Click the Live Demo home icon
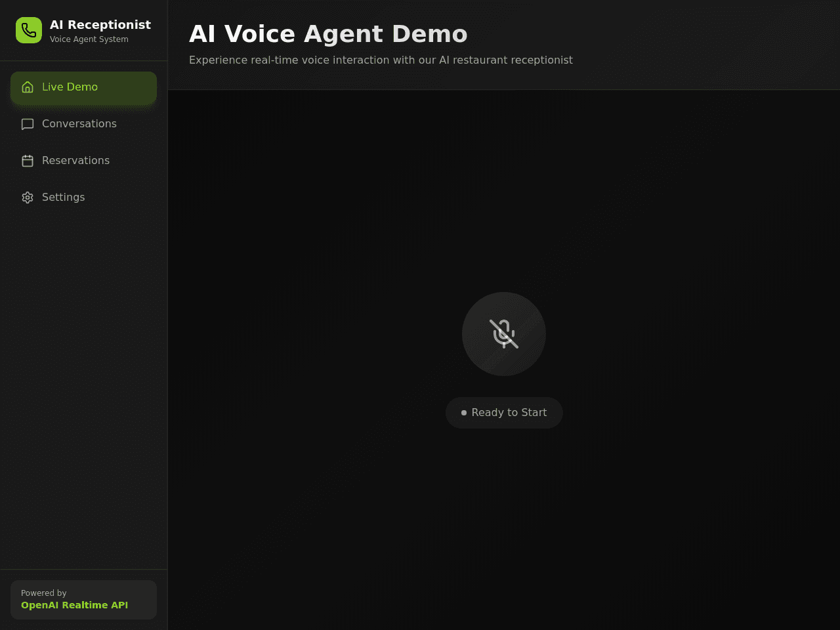Image resolution: width=840 pixels, height=630 pixels. point(28,87)
